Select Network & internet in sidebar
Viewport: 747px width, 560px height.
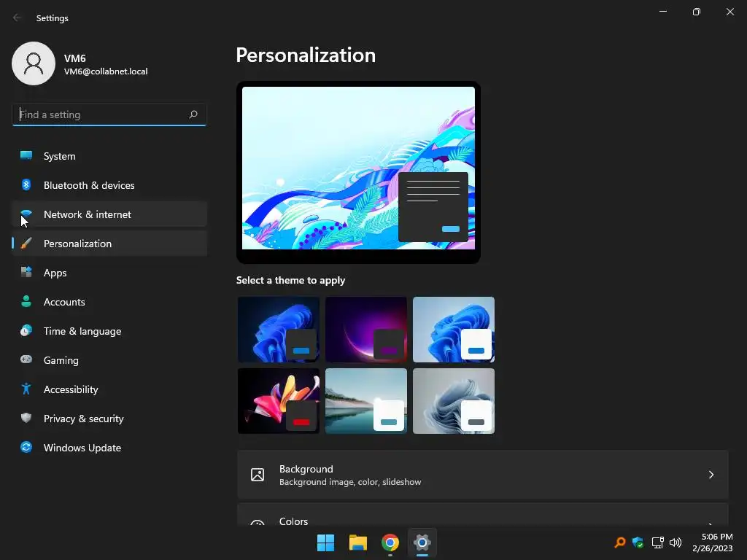[109, 214]
